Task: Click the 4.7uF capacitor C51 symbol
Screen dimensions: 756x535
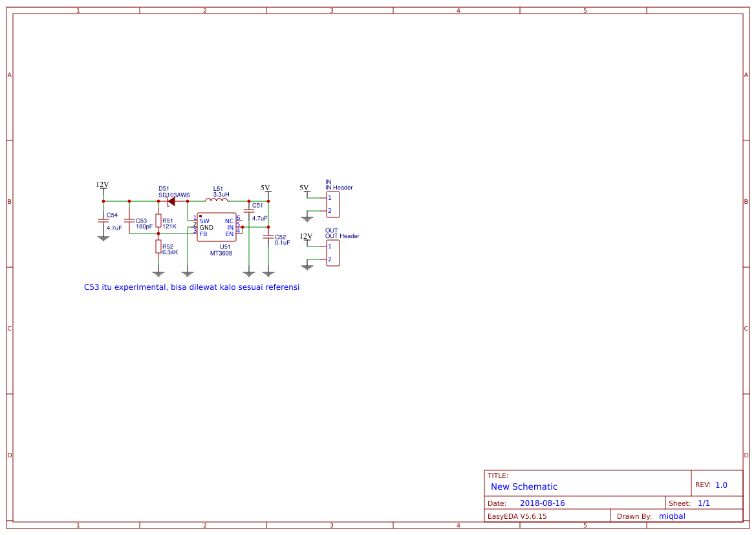Action: [250, 210]
